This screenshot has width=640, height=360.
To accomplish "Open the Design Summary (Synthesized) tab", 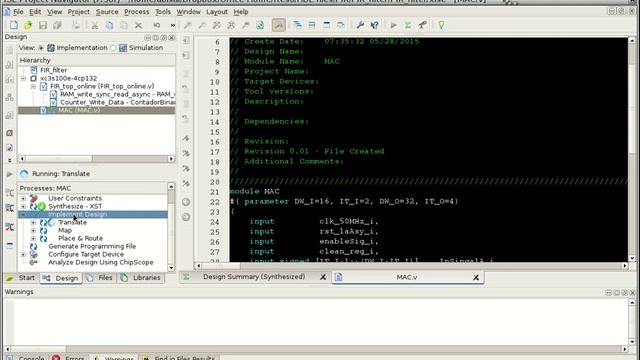I will coord(254,277).
